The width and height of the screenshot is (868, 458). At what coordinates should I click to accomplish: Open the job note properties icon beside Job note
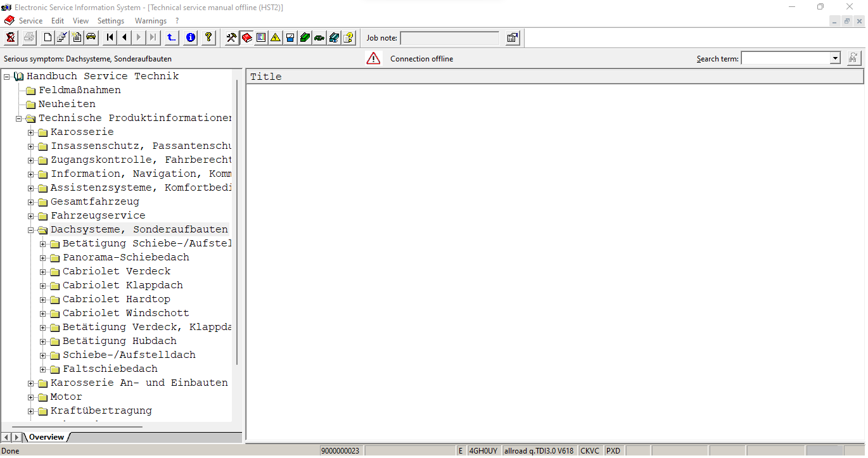[512, 37]
